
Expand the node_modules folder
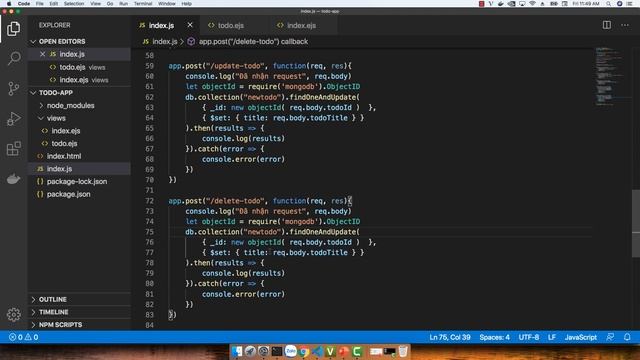70,106
